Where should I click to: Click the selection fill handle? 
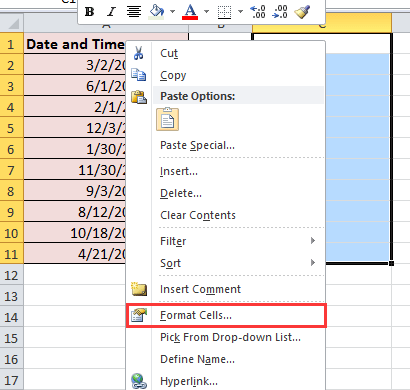(x=392, y=263)
